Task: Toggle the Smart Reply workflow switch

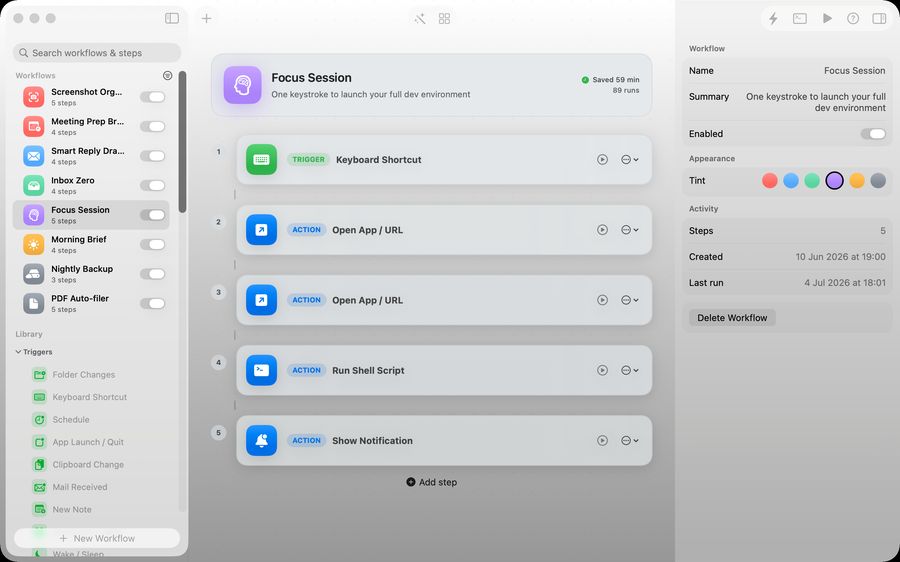Action: coord(153,156)
